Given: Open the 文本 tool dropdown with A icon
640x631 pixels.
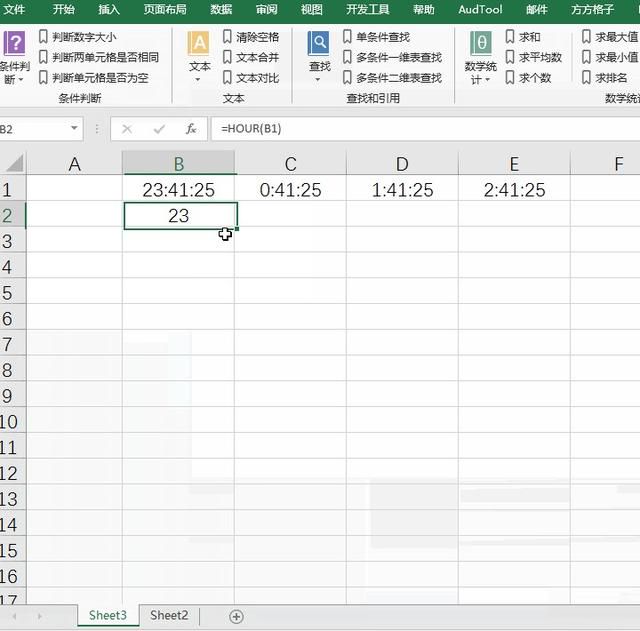Looking at the screenshot, I should pos(199,57).
